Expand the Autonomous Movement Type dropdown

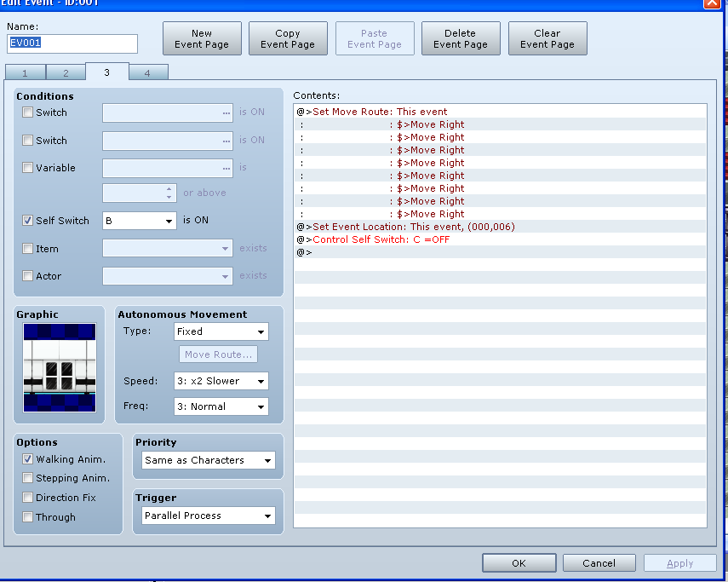pyautogui.click(x=221, y=331)
